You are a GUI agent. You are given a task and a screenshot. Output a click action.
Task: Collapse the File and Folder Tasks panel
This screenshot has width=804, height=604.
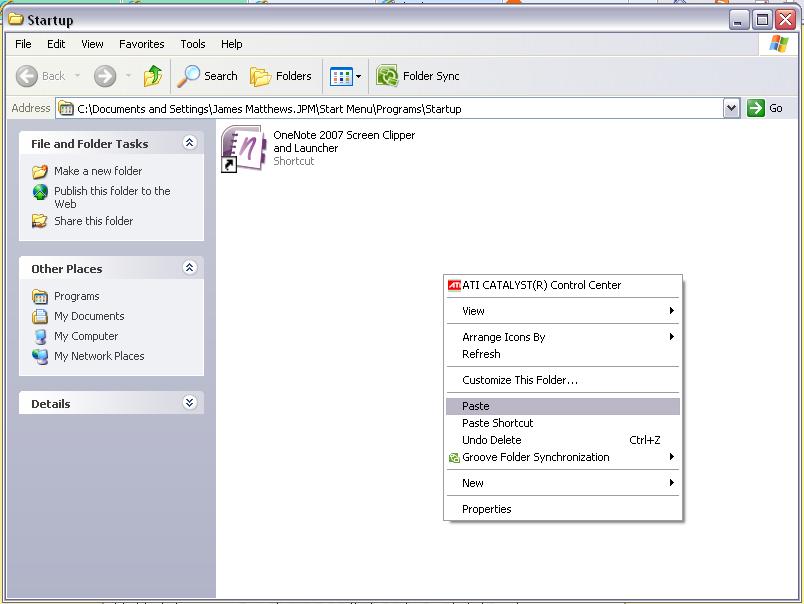point(189,143)
